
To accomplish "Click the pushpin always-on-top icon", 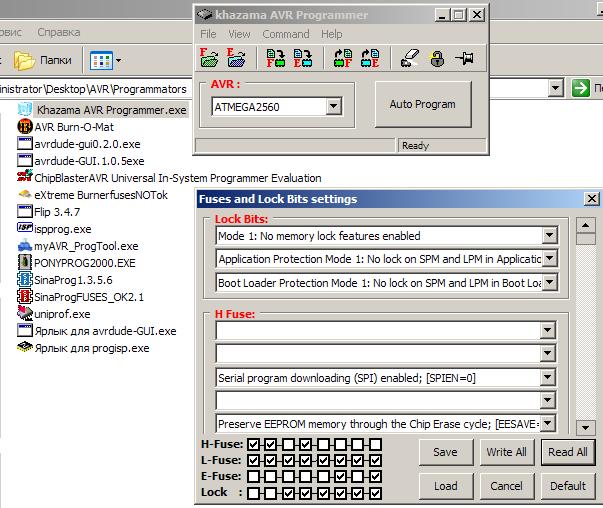I will (465, 58).
